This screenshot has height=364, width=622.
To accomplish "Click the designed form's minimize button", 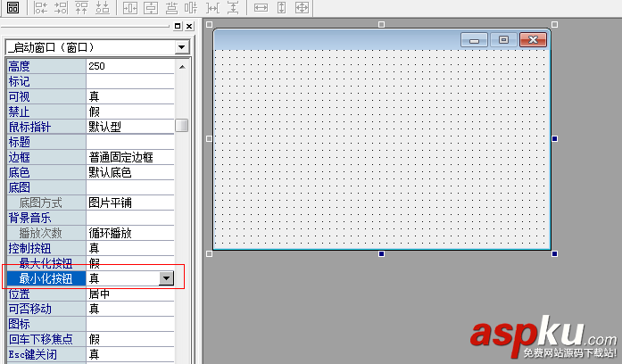I will (474, 40).
